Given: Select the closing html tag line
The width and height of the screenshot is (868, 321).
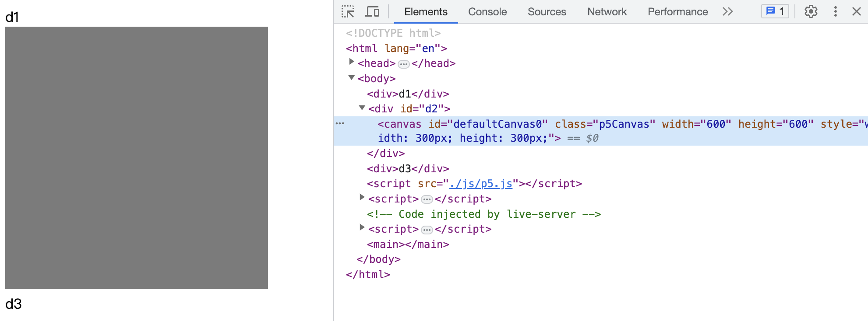Looking at the screenshot, I should click(x=368, y=274).
